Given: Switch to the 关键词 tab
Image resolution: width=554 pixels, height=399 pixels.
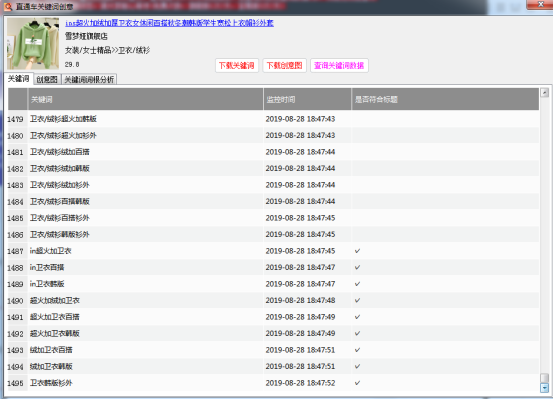Looking at the screenshot, I should (19, 78).
